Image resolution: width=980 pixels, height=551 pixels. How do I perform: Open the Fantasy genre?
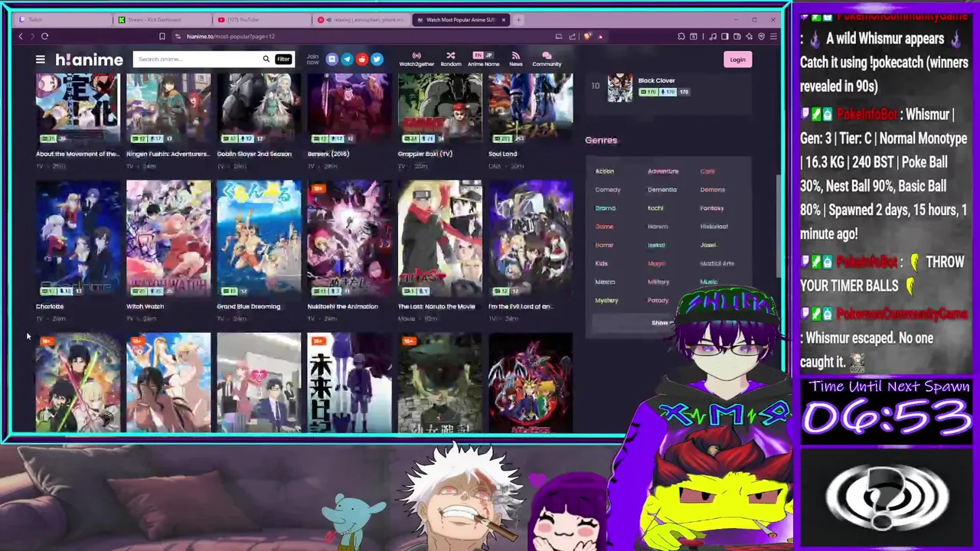(712, 208)
